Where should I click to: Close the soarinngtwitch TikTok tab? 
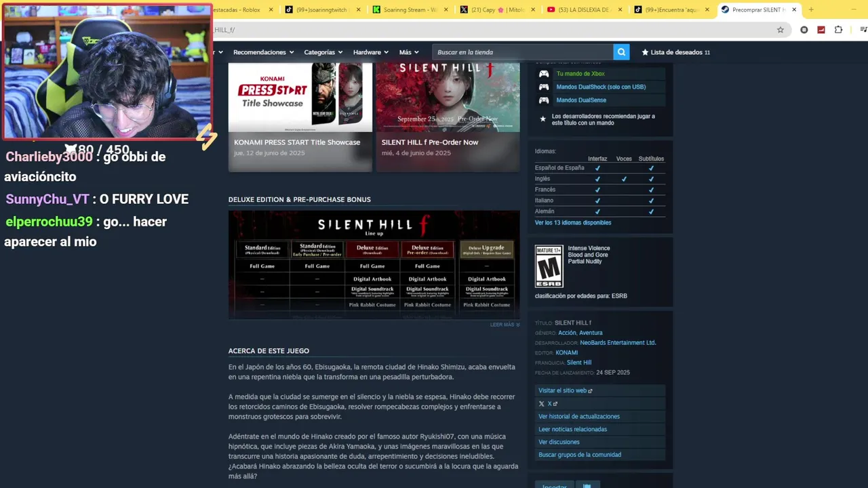click(x=358, y=9)
